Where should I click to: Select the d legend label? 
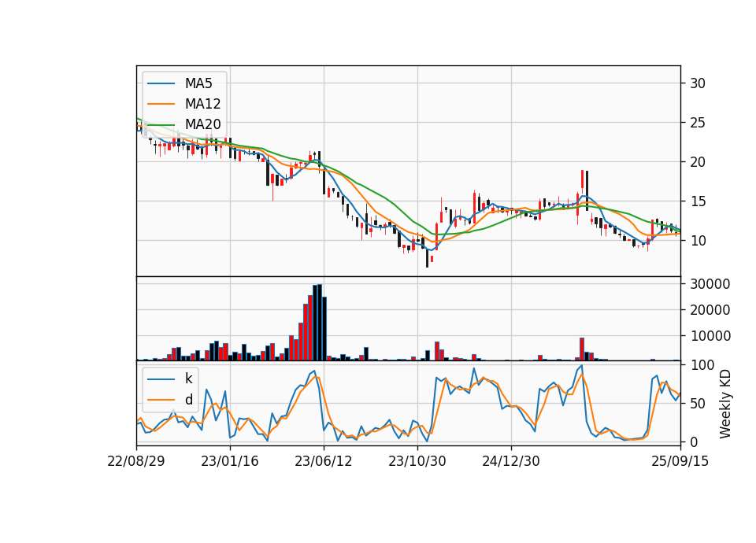coord(188,400)
